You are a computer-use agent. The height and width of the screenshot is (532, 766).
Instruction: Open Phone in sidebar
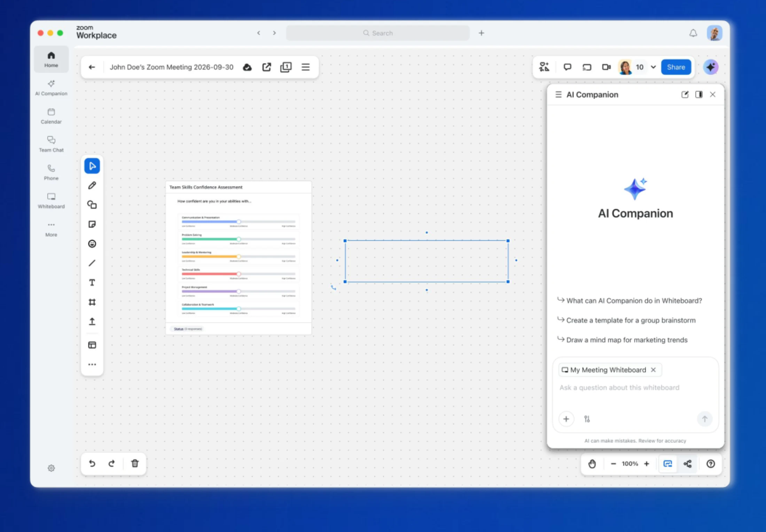click(x=51, y=172)
